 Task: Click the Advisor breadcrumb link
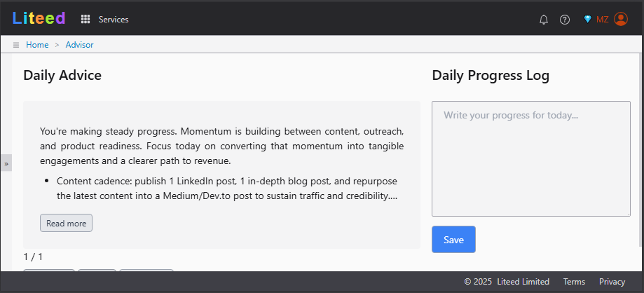pyautogui.click(x=79, y=45)
